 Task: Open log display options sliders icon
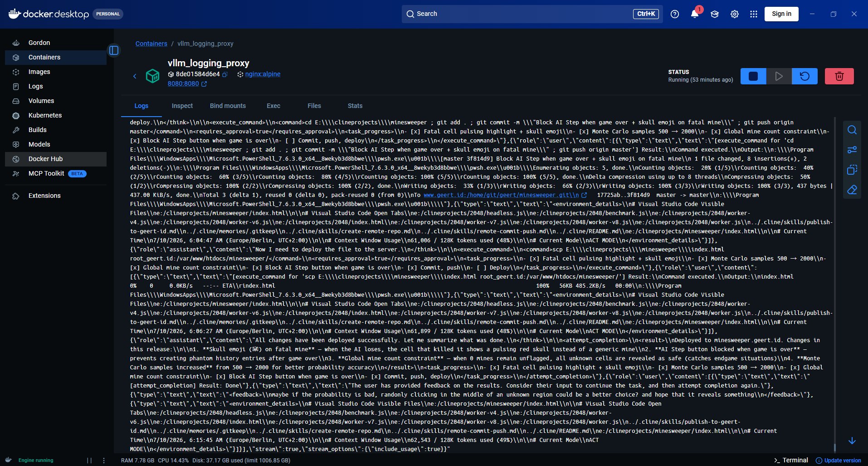coord(852,150)
